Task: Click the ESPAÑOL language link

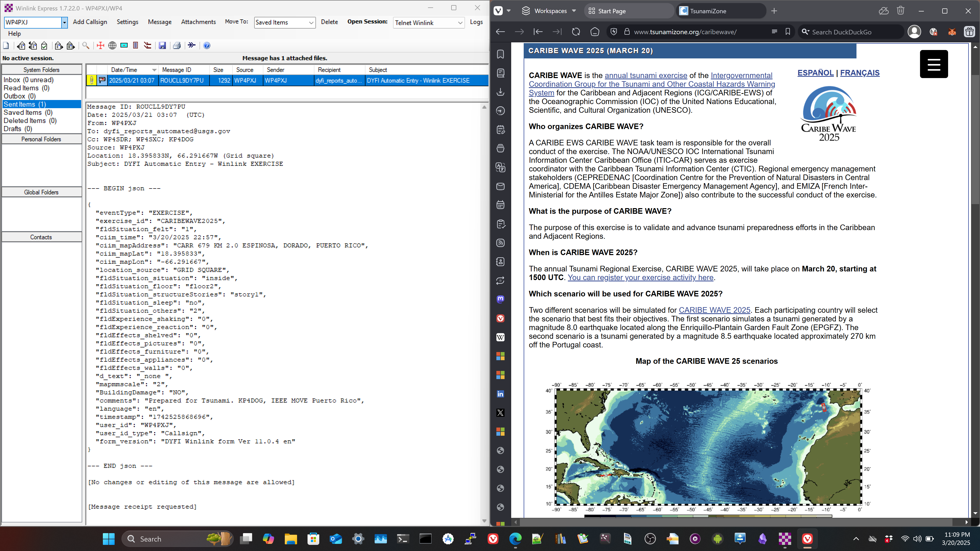Action: 816,73
